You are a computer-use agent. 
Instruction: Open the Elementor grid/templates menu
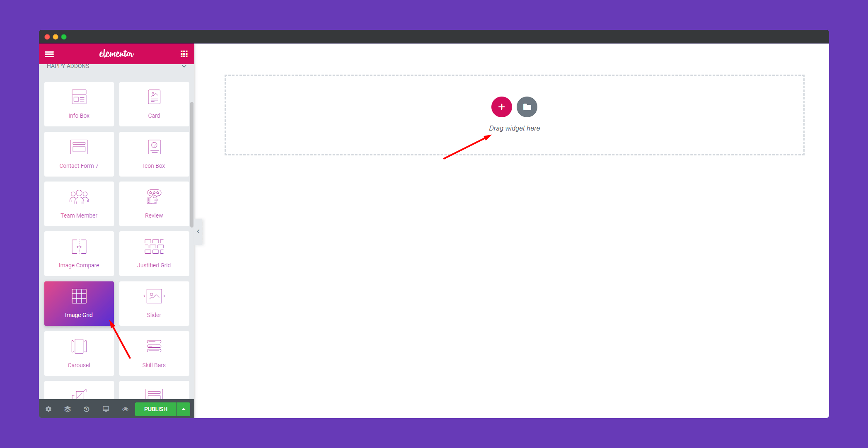pos(184,54)
